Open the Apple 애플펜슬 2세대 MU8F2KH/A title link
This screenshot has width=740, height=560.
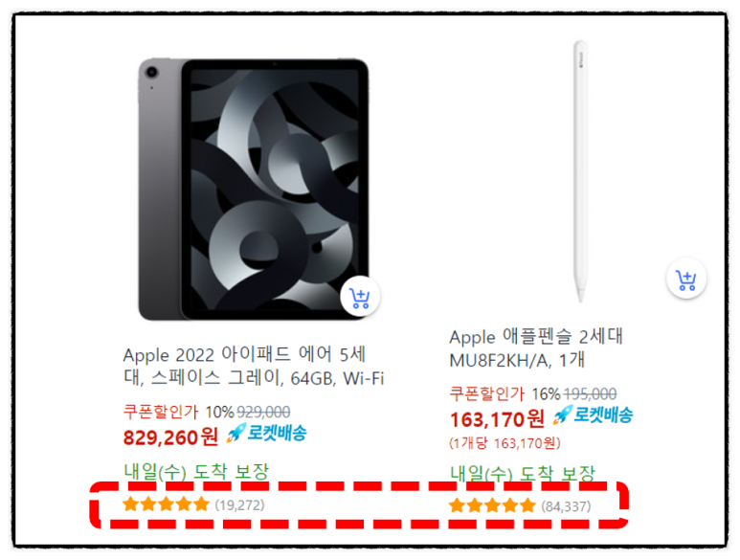(536, 348)
